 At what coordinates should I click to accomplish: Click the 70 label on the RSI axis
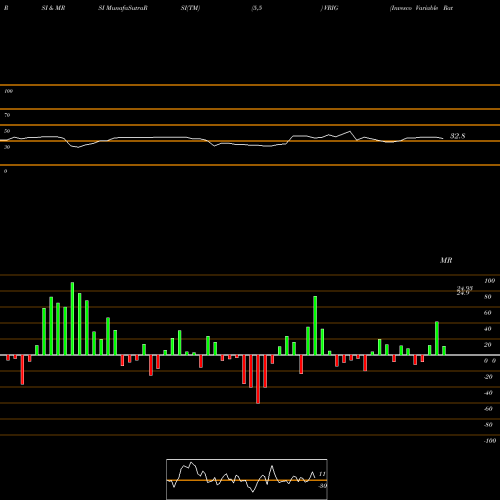(x=7, y=115)
